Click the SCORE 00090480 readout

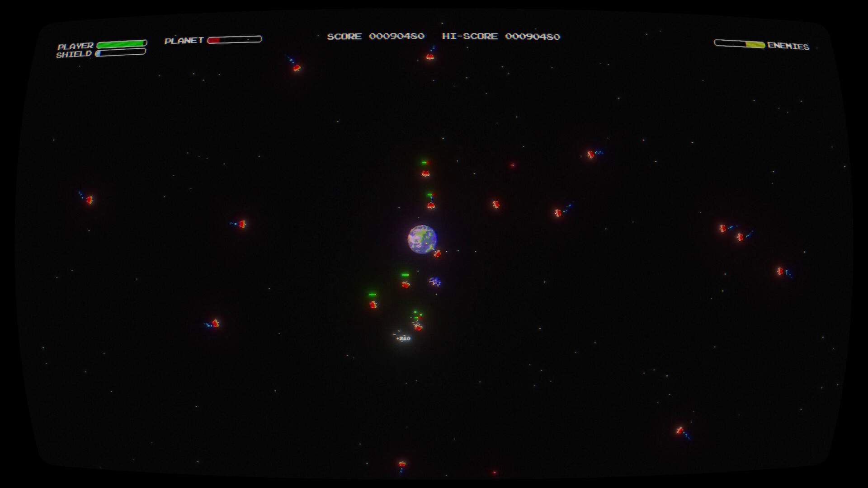pos(376,36)
